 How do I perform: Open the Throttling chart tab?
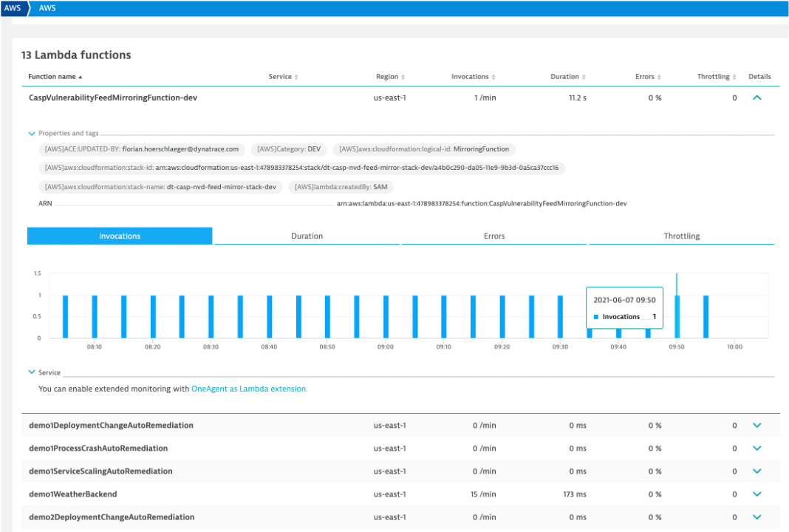[x=681, y=236]
